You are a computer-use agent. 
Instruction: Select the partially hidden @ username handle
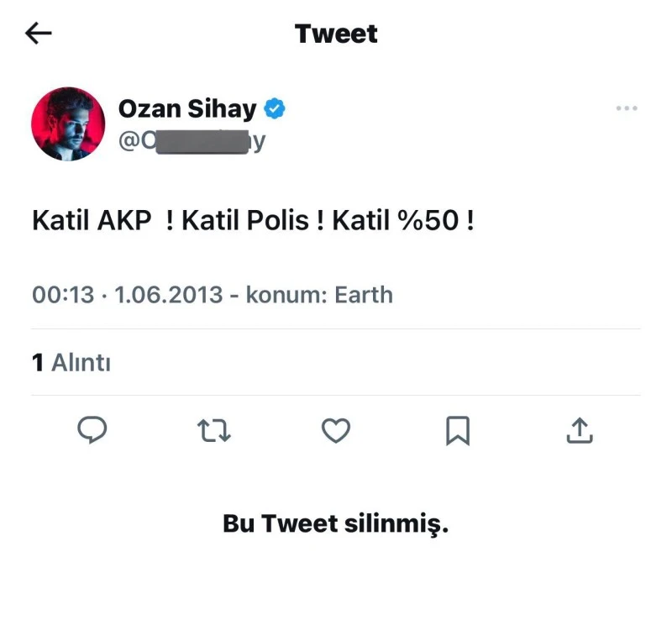tap(192, 140)
